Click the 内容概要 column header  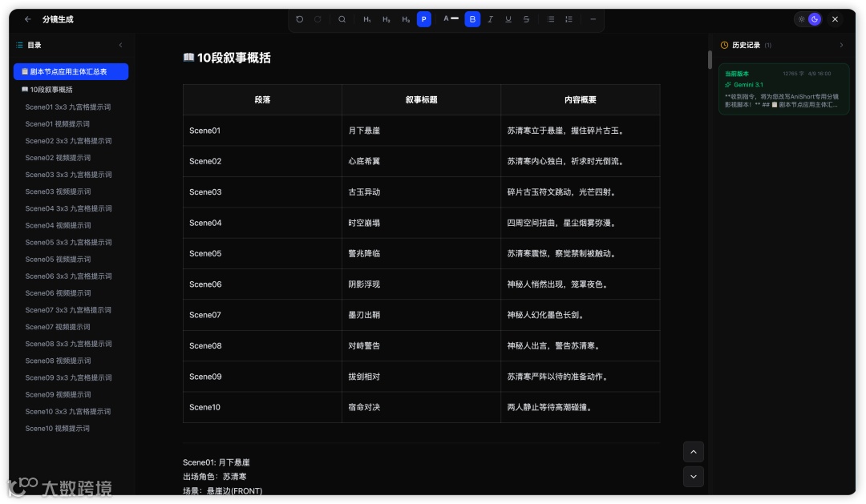[581, 100]
